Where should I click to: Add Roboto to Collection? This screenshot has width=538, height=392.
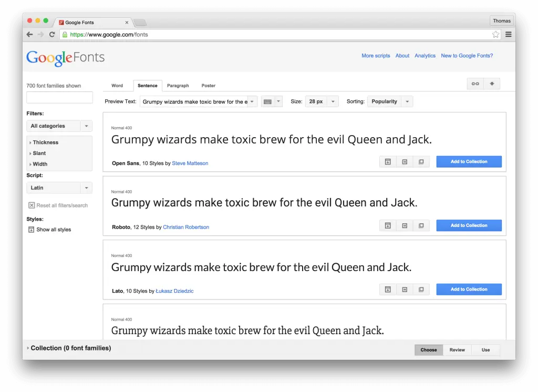coord(469,225)
